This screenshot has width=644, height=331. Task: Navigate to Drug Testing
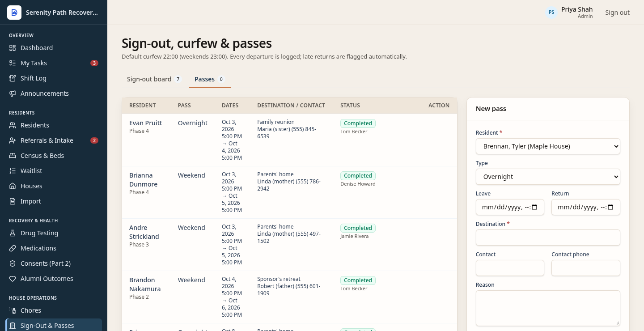pos(54,233)
